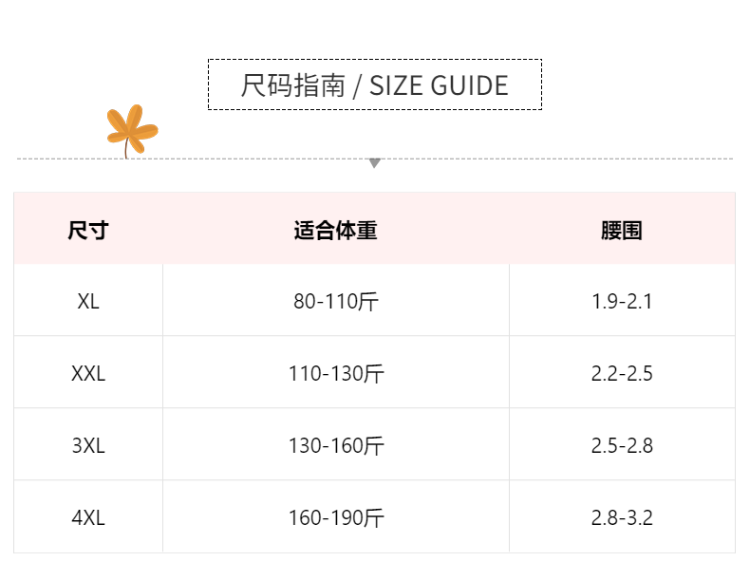Click the 2.2-2.5 waist cell
Viewport: 750px width, 580px height.
[x=621, y=374]
